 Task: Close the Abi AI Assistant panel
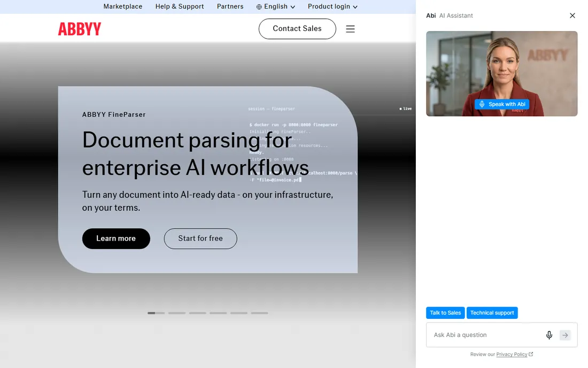pyautogui.click(x=572, y=16)
